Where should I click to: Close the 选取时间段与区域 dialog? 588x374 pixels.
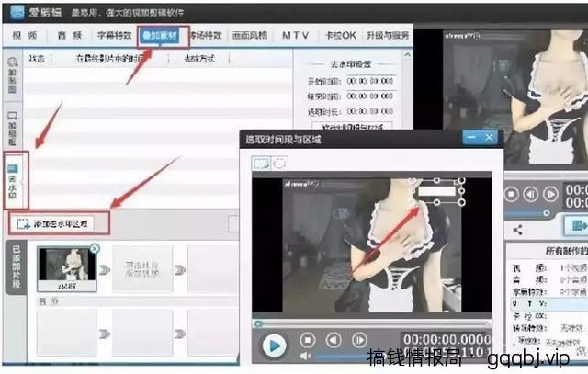click(489, 138)
